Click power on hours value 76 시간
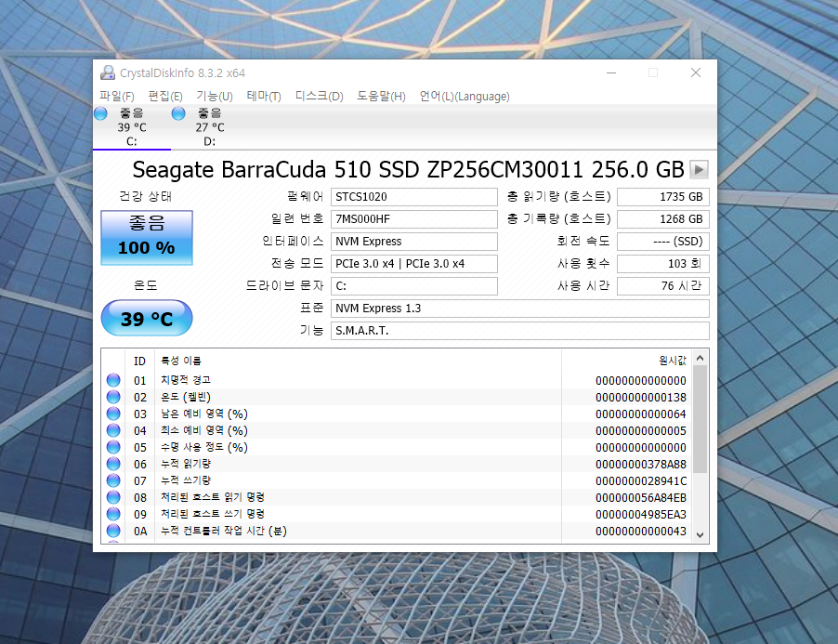The width and height of the screenshot is (838, 644). tap(663, 286)
